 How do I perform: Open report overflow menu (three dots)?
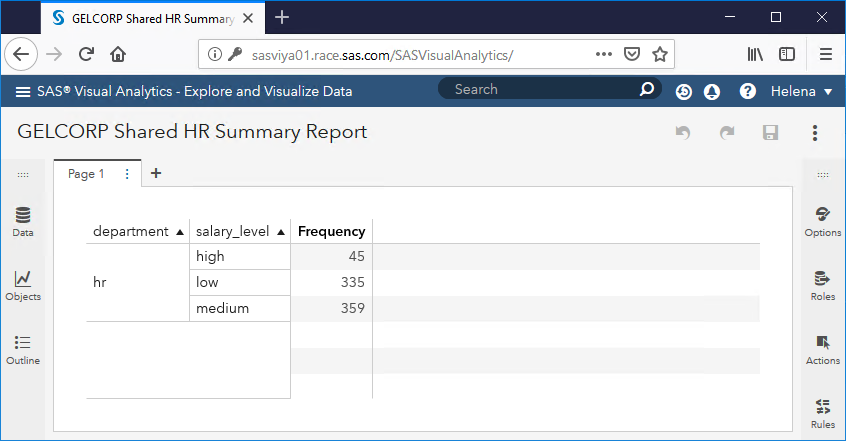[x=815, y=133]
